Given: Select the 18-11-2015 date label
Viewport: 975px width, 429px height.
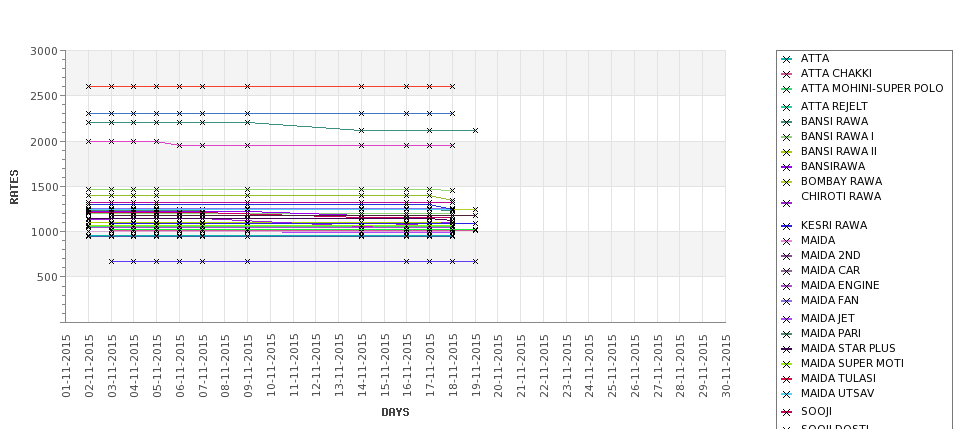Looking at the screenshot, I should tap(453, 366).
